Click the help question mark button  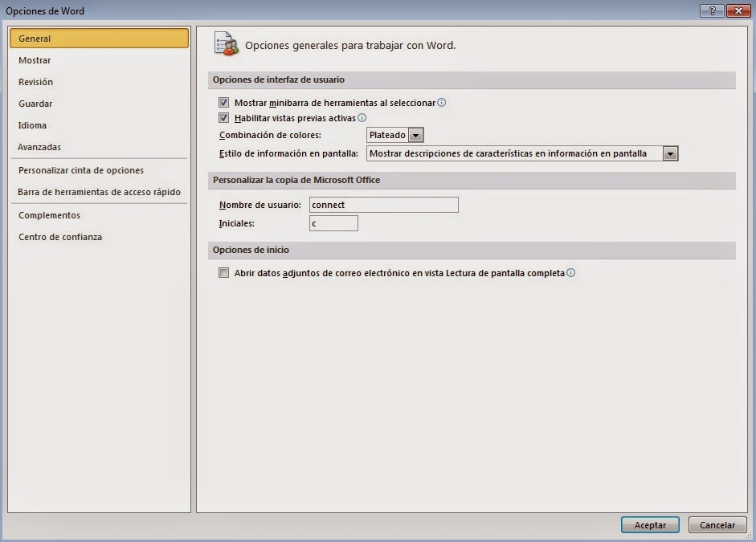[712, 10]
